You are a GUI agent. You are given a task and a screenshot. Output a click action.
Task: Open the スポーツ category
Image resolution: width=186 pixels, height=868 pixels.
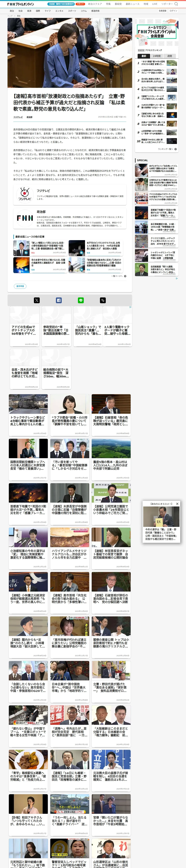tap(72, 11)
